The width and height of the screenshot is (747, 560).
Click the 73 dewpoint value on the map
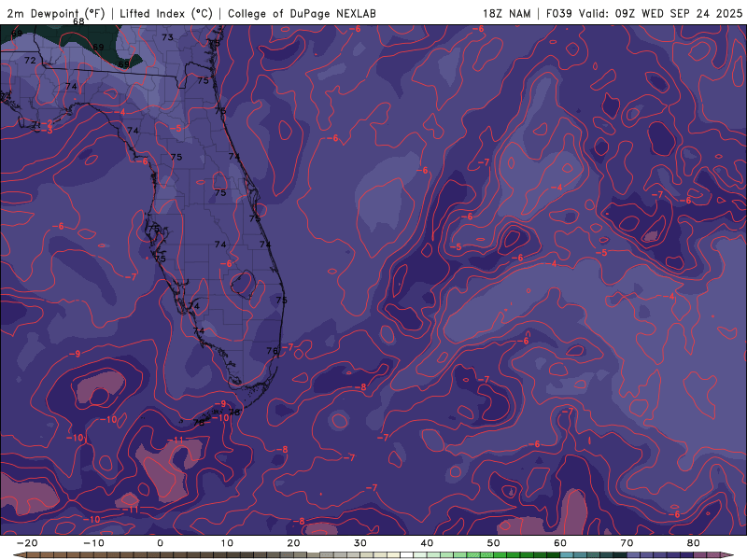tap(168, 37)
